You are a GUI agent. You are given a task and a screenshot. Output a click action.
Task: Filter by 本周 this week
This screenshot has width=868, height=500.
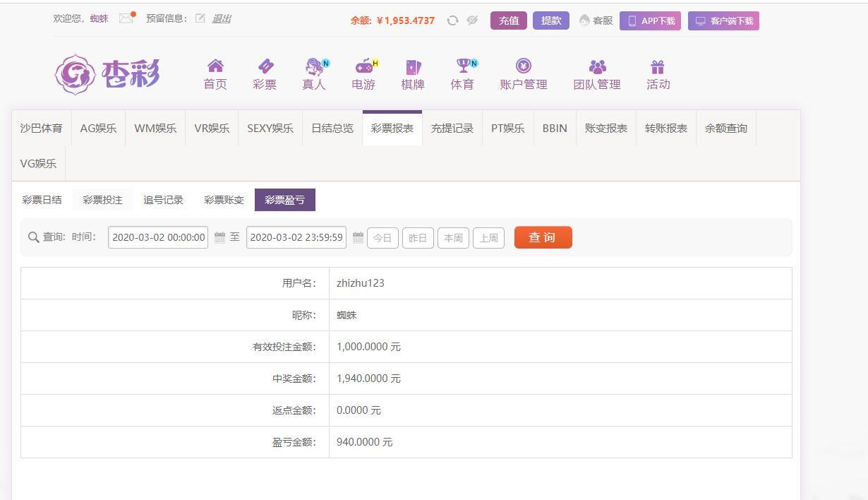click(453, 238)
